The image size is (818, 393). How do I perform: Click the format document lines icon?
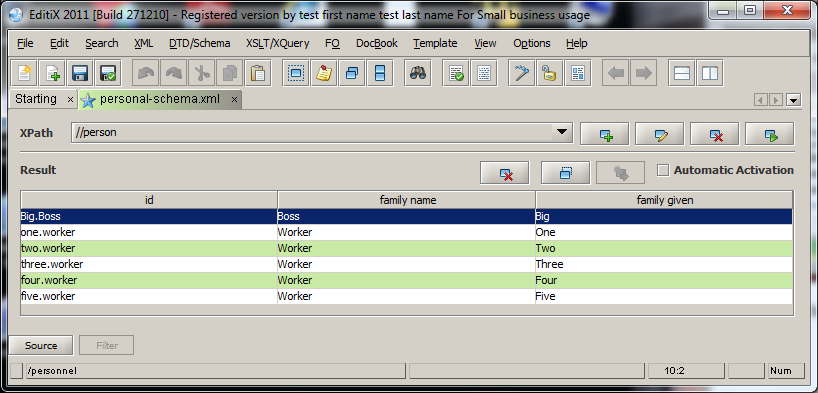[x=484, y=73]
